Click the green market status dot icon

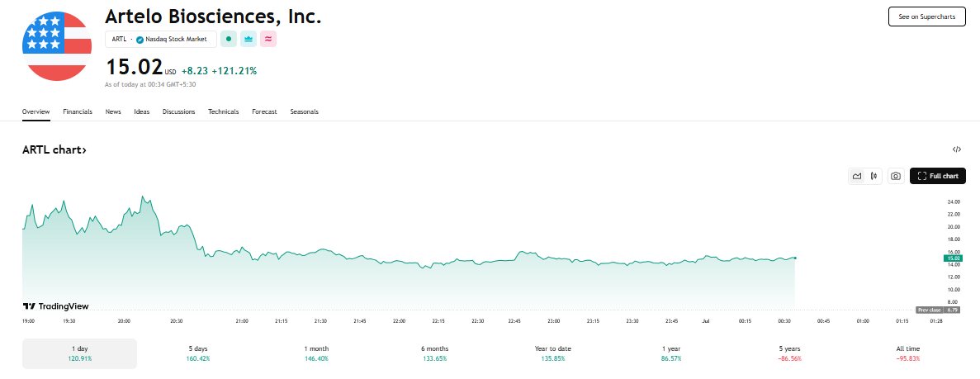point(229,39)
